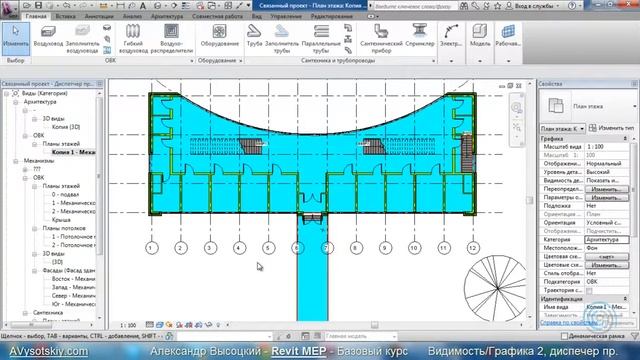Click the star favorites icon in InfoCenter
Image resolution: width=640 pixels, height=360 pixels.
click(497, 6)
